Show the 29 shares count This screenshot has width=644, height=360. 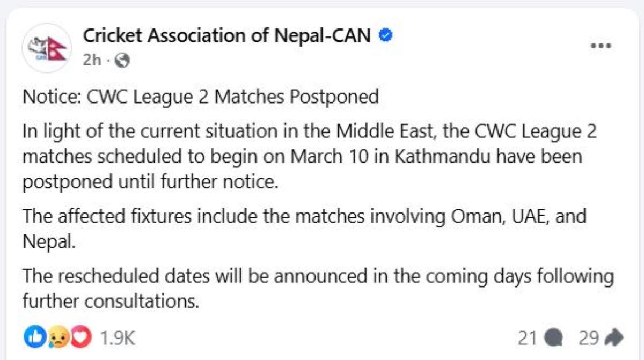(589, 338)
